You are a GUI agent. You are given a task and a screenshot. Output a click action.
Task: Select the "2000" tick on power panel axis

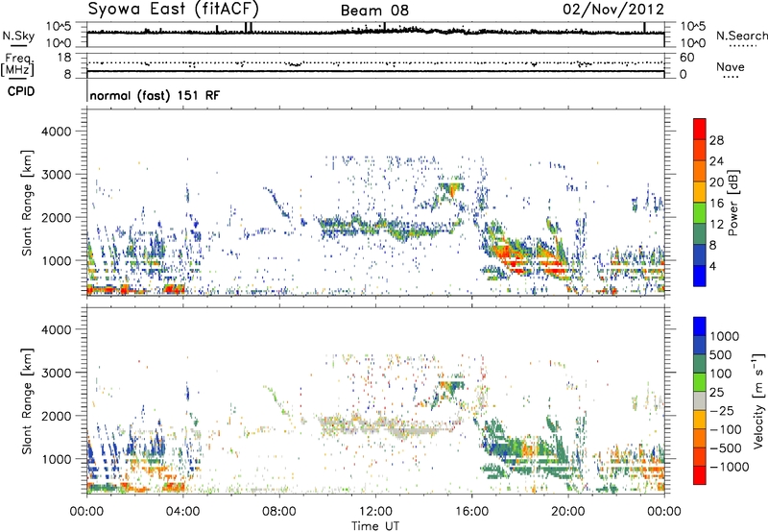pyautogui.click(x=56, y=217)
